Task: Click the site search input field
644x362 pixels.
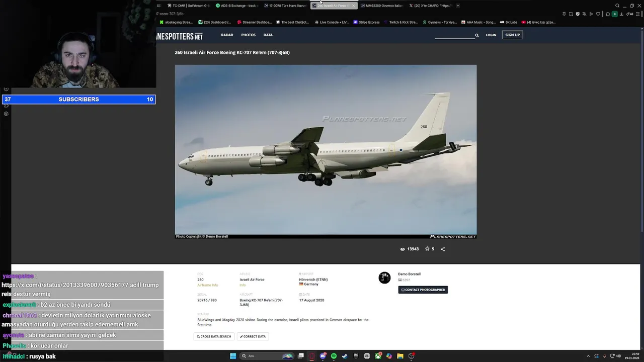Action: [x=454, y=35]
